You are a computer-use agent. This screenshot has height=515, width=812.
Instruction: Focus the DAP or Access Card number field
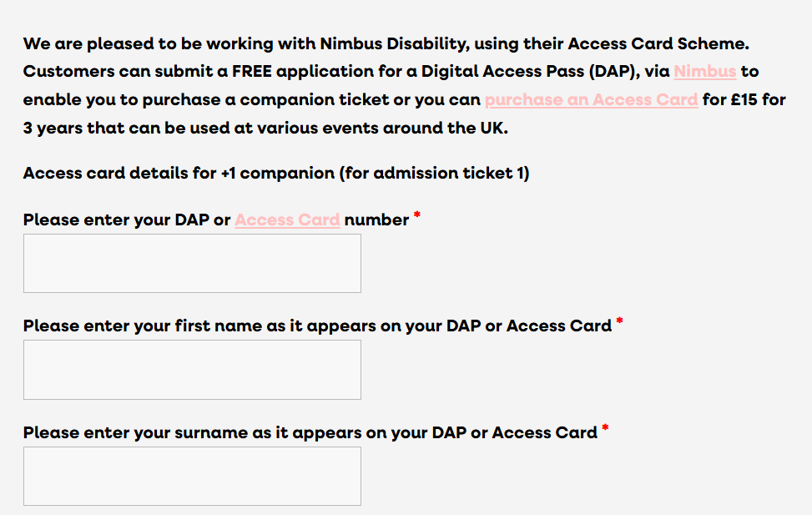pos(192,264)
